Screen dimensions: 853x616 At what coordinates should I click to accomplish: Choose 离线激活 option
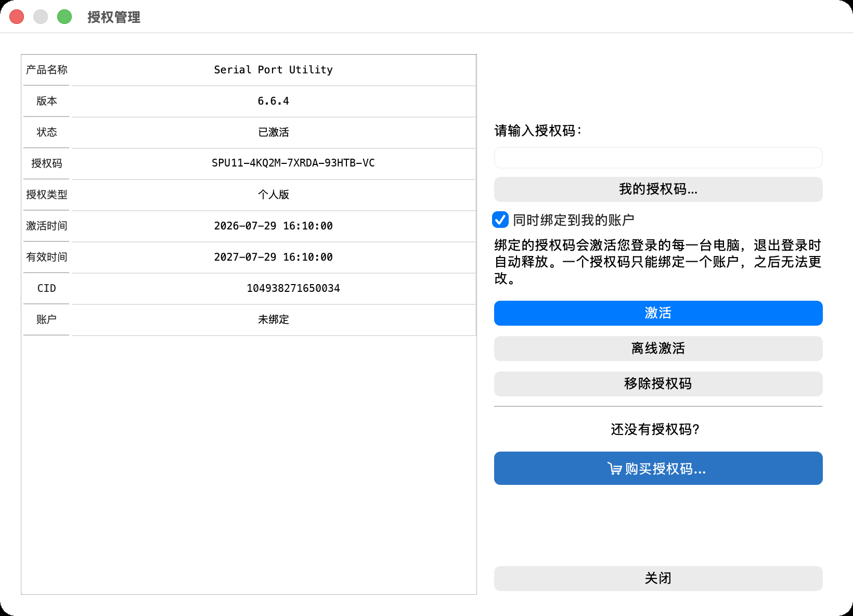click(x=658, y=349)
